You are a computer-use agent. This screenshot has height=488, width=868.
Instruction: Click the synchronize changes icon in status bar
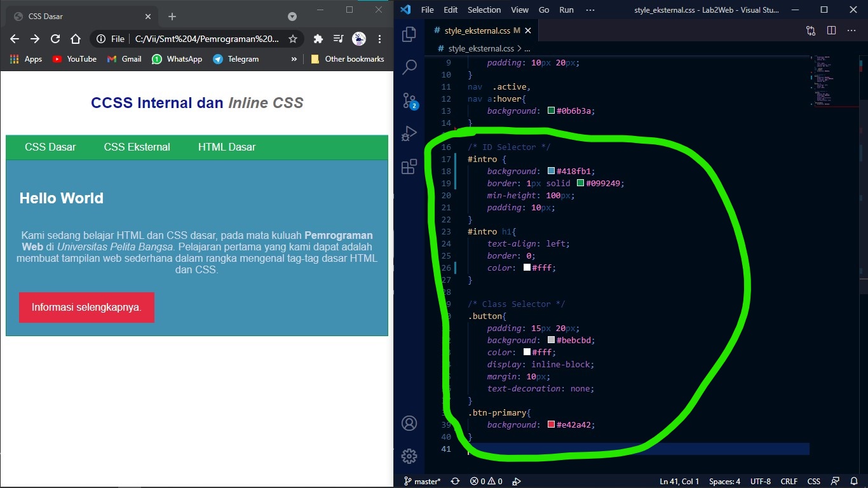456,481
